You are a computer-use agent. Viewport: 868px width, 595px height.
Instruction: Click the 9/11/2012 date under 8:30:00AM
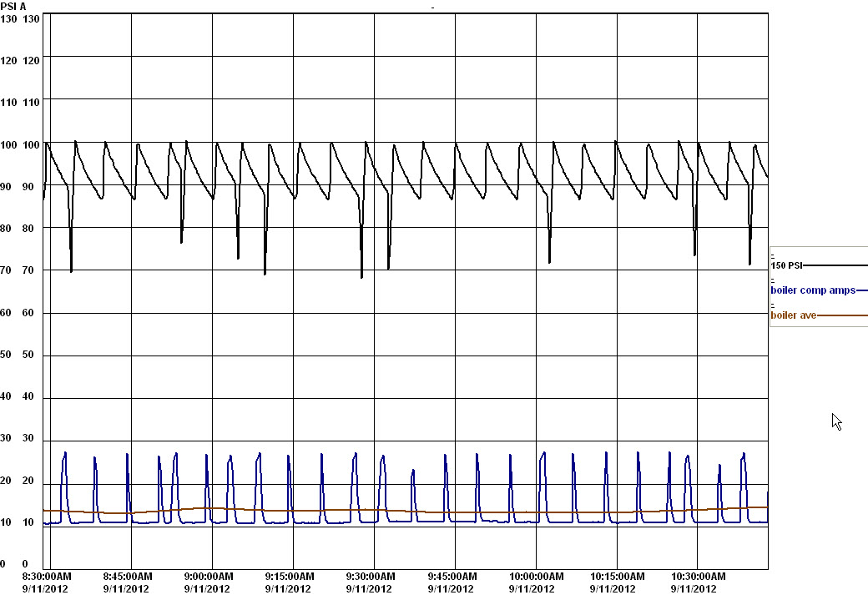45,589
